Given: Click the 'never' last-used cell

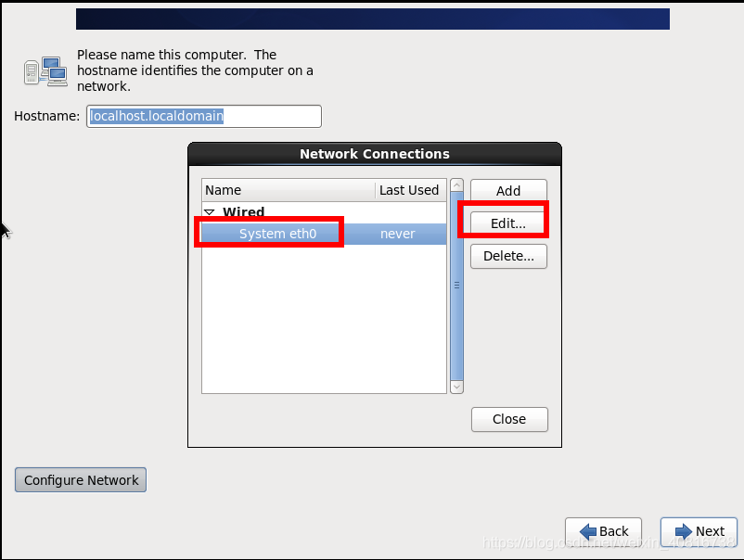Looking at the screenshot, I should coord(398,234).
